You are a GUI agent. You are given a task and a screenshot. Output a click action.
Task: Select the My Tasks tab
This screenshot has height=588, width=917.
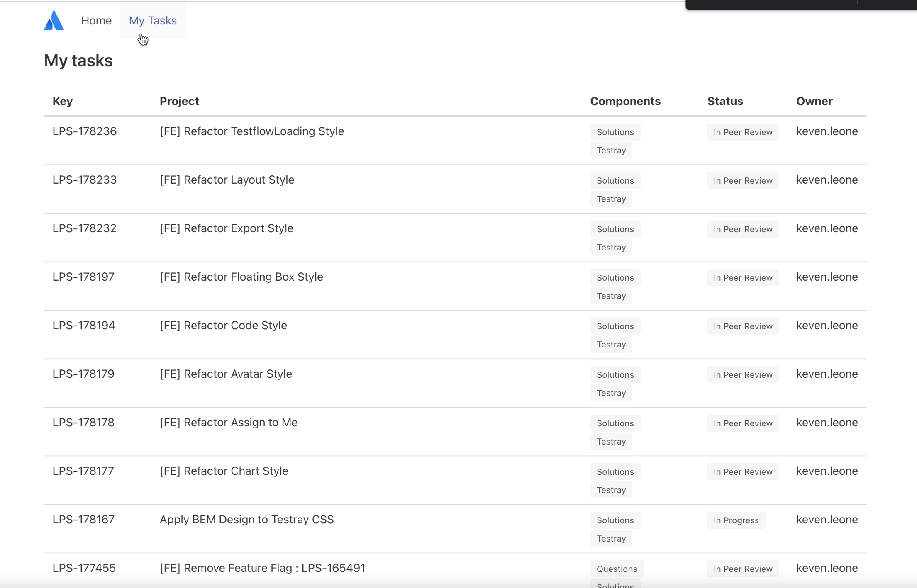click(x=153, y=21)
